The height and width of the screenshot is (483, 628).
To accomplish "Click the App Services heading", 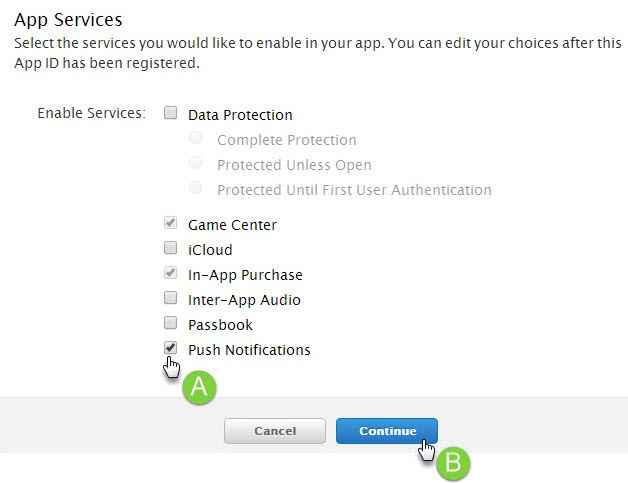I will click(68, 18).
